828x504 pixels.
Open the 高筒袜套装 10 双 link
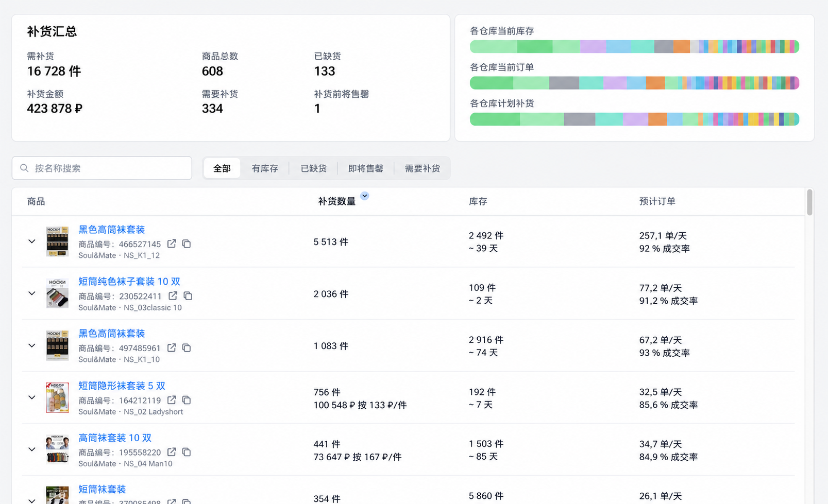tap(115, 438)
